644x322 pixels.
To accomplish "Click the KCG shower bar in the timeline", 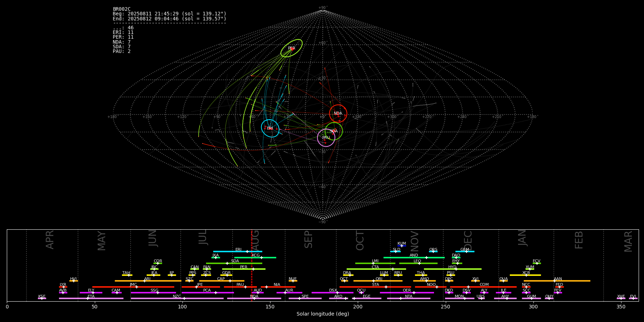I will (x=255, y=257).
